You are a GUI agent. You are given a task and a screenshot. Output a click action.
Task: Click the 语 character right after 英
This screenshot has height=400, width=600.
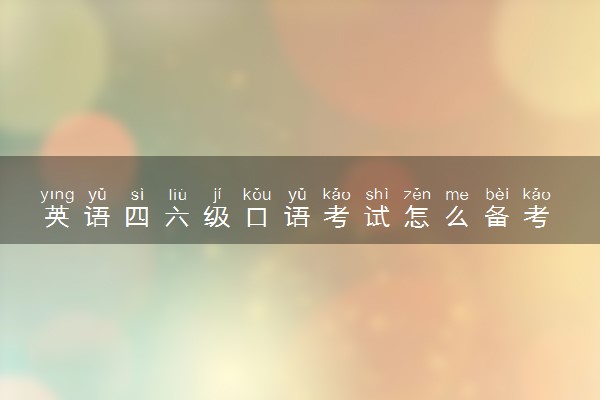click(97, 216)
